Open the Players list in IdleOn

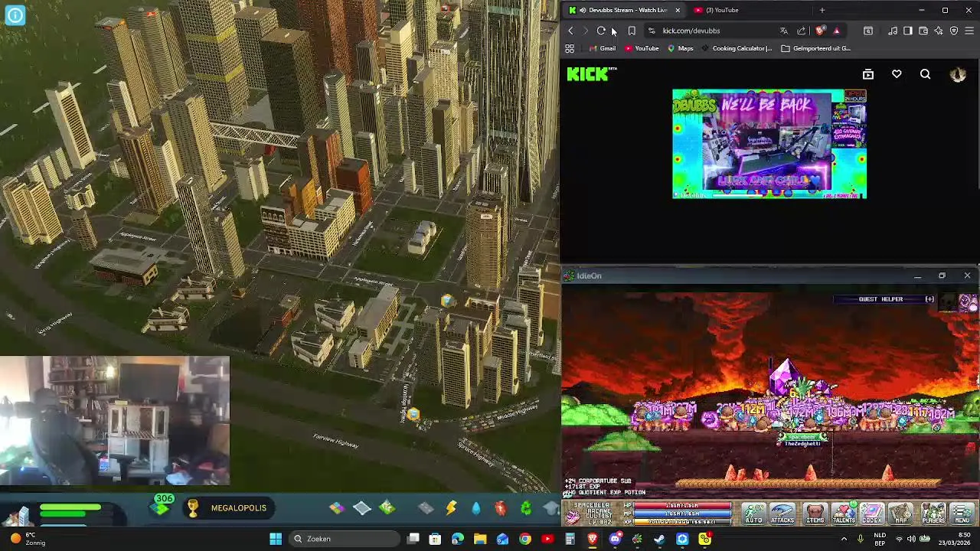933,514
